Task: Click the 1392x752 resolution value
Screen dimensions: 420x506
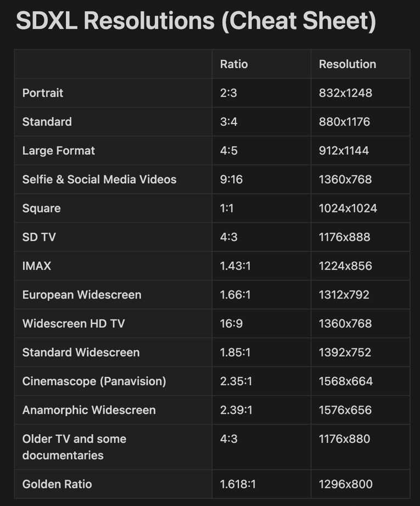Action: tap(345, 352)
